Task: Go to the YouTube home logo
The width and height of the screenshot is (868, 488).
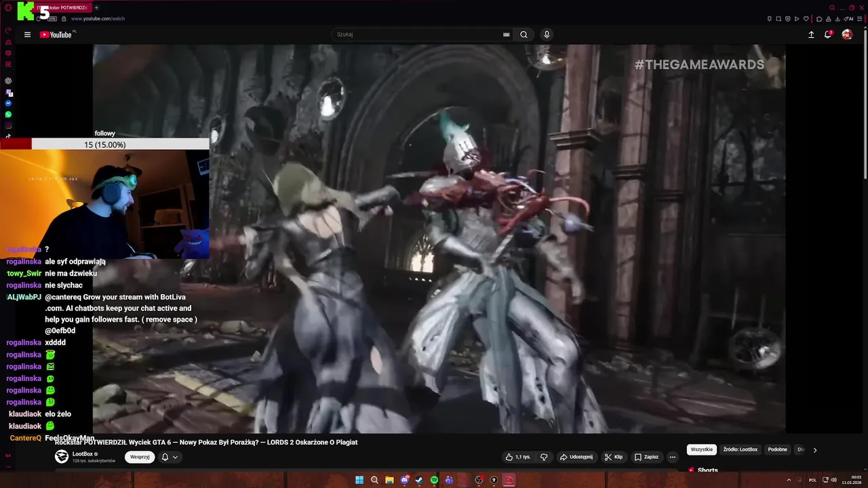Action: [56, 35]
